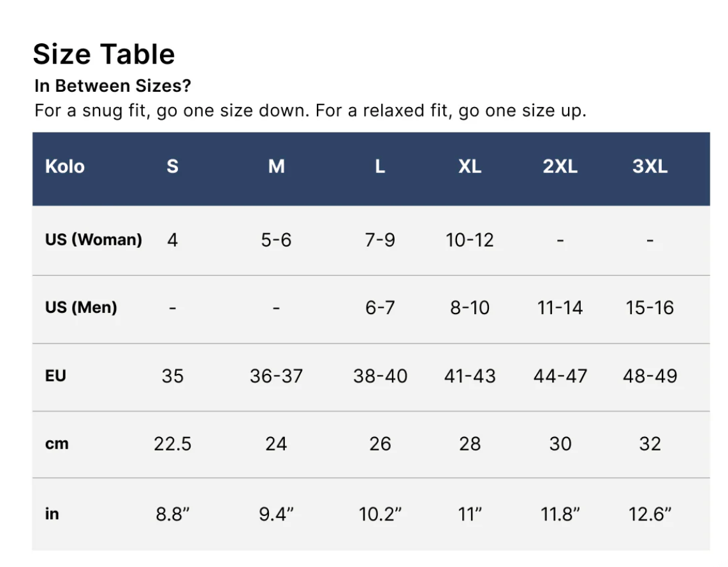Select the Kolo column header
This screenshot has height=567, width=728.
click(64, 167)
